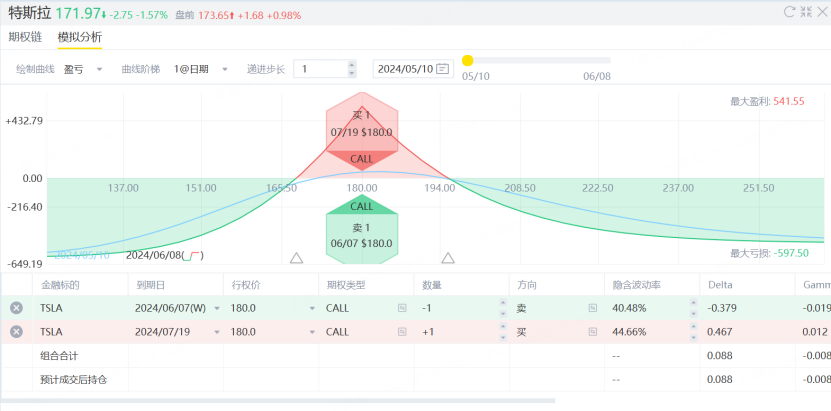
Task: Remove the 2024/06/07(W) TSLA option leg
Action: [x=16, y=308]
